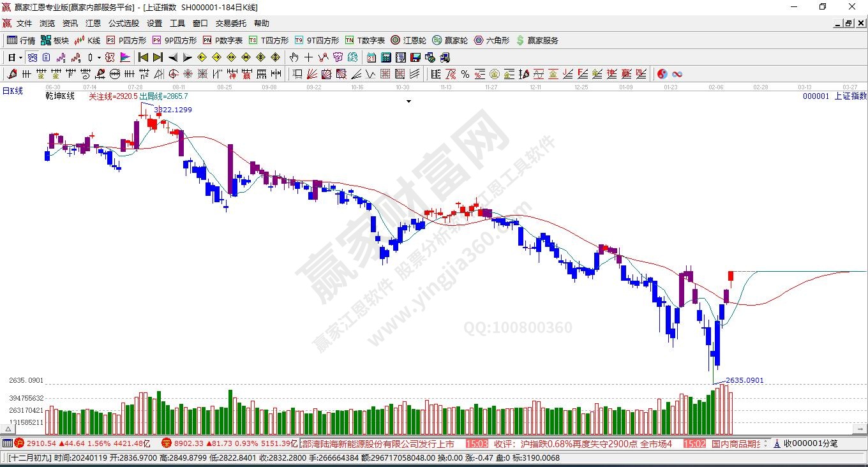
Task: Click the yellow diamond left-arrow icon
Action: [202, 57]
